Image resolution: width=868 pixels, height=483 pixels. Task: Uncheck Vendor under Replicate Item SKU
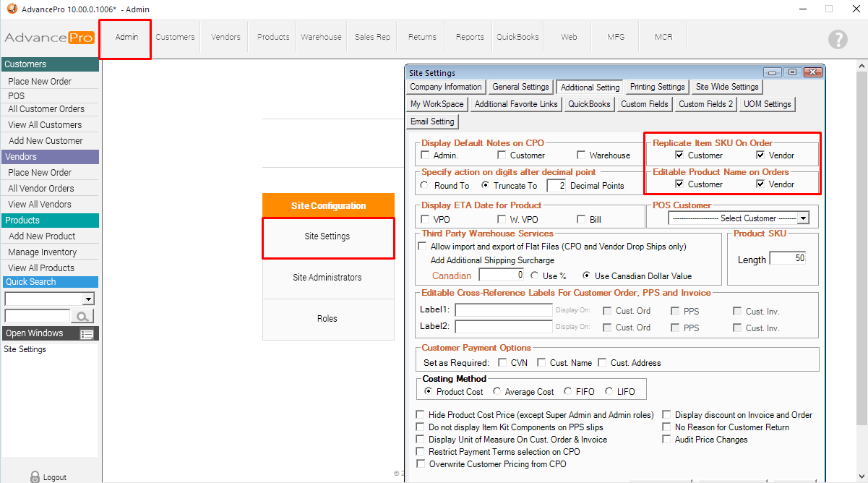click(761, 155)
